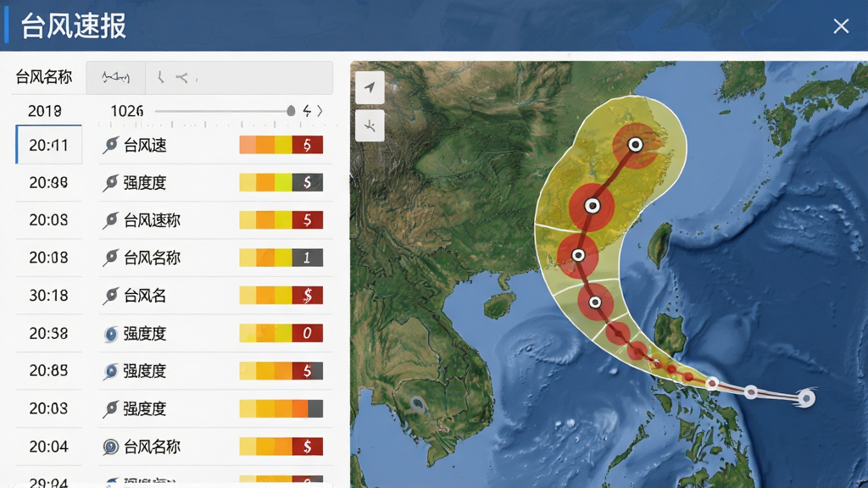This screenshot has width=868, height=488.
Task: Click the time "20:88" in the list
Action: point(48,183)
